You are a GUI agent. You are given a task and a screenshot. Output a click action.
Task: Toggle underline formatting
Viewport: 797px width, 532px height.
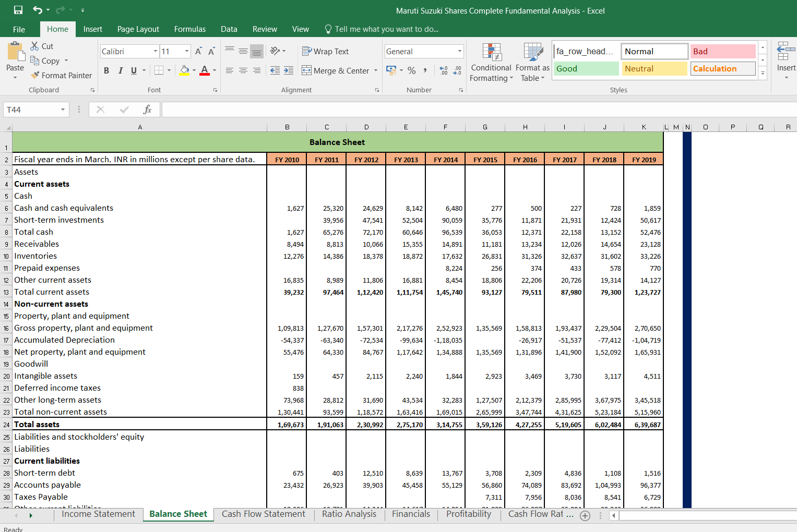click(134, 70)
